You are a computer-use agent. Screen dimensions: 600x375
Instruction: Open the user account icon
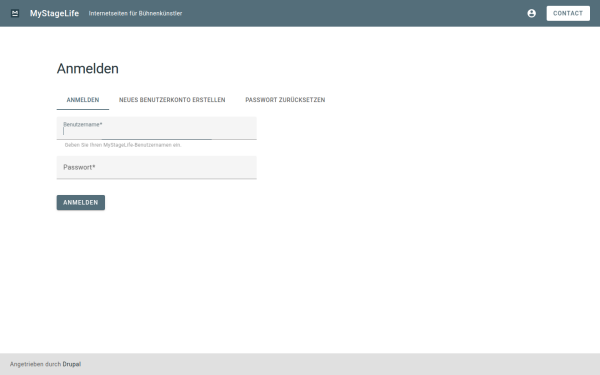(x=532, y=13)
